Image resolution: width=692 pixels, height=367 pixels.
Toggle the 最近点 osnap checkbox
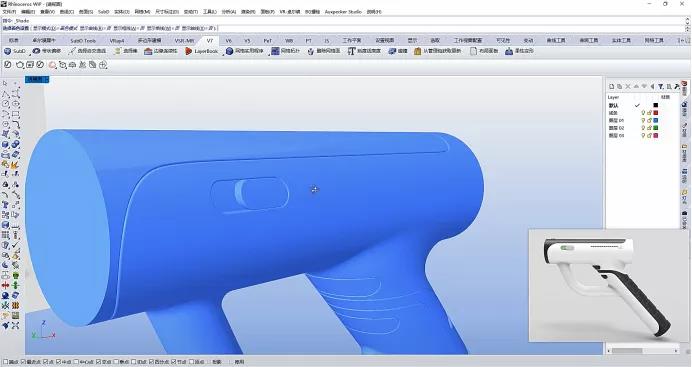[x=23, y=362]
